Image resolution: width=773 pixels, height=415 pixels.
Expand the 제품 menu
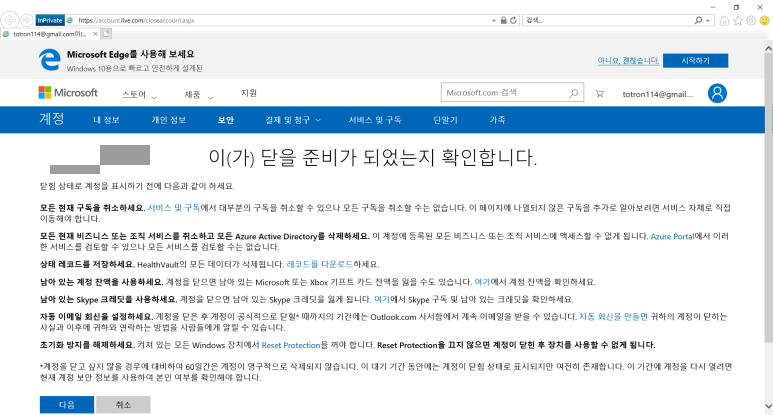[x=199, y=94]
